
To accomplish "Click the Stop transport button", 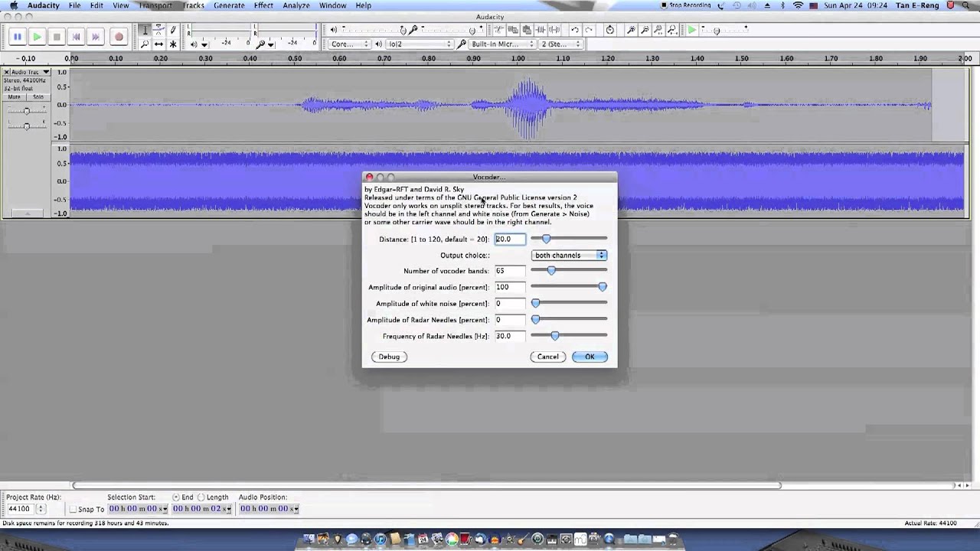I will (x=57, y=36).
